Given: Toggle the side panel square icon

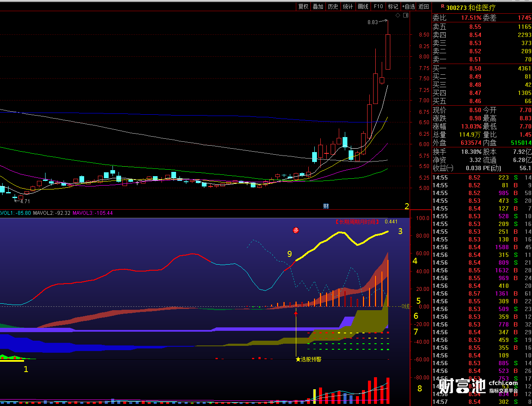Looking at the screenshot, I should tap(406, 15).
